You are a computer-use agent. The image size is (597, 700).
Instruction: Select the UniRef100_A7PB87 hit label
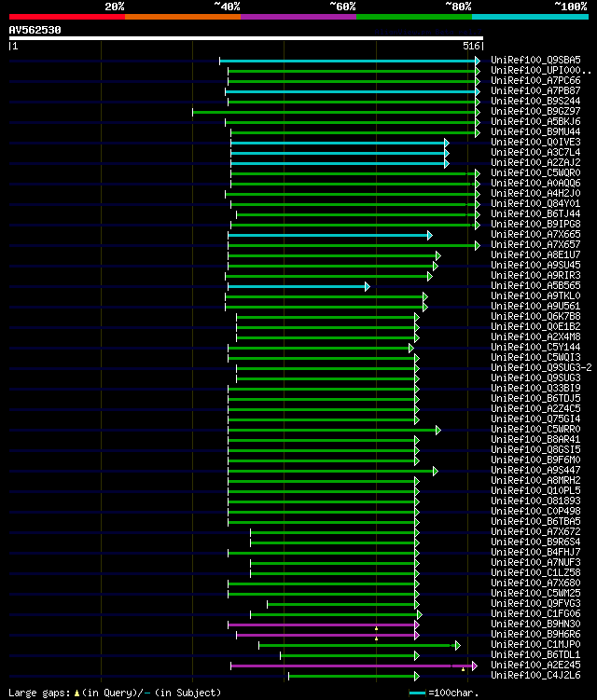[535, 90]
